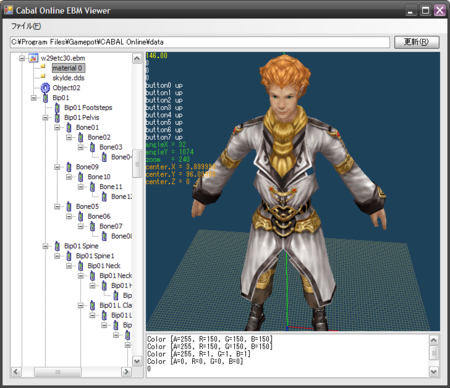Viewport: 450px width, 388px height.
Task: Collapse the Bone07 branch
Action: [x=81, y=227]
